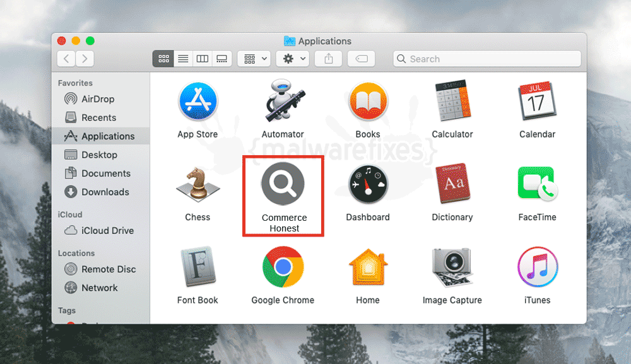Select Network in the sidebar
This screenshot has height=364, width=631.
point(100,288)
